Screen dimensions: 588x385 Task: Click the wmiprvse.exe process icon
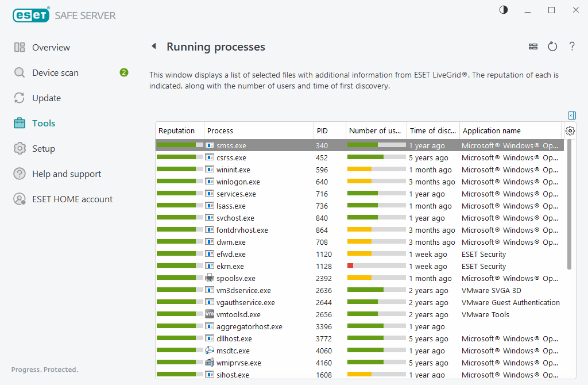(210, 363)
